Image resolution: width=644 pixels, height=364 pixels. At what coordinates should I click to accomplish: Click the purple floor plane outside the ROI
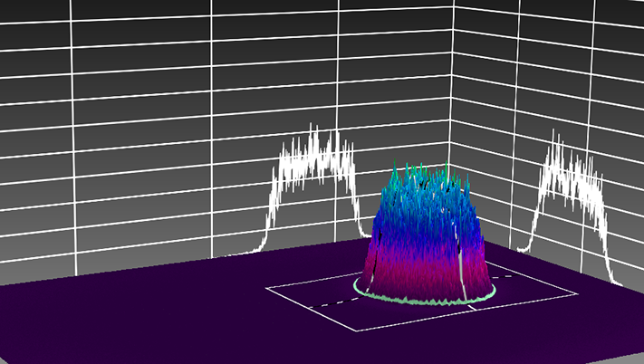pyautogui.click(x=136, y=326)
